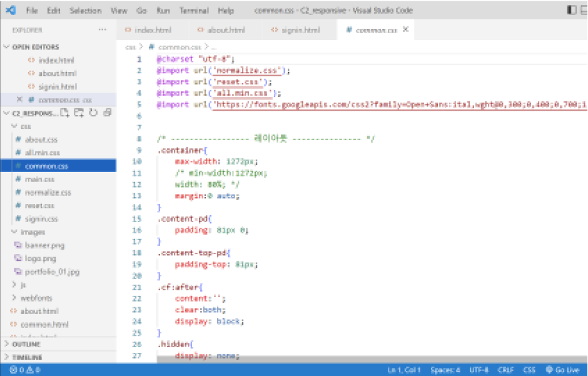Change Spaces: 4 indentation setting

(x=445, y=370)
